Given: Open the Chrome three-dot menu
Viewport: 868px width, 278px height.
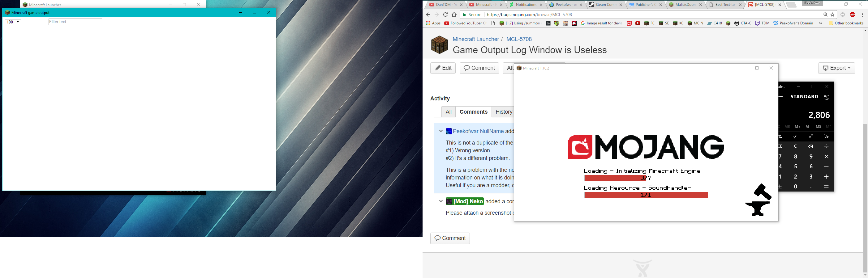Looking at the screenshot, I should (863, 15).
